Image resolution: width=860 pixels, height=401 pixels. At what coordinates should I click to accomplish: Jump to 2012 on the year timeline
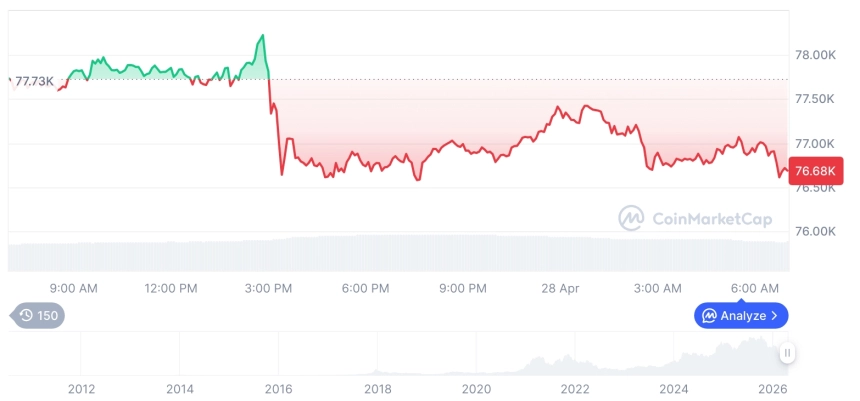pyautogui.click(x=81, y=389)
